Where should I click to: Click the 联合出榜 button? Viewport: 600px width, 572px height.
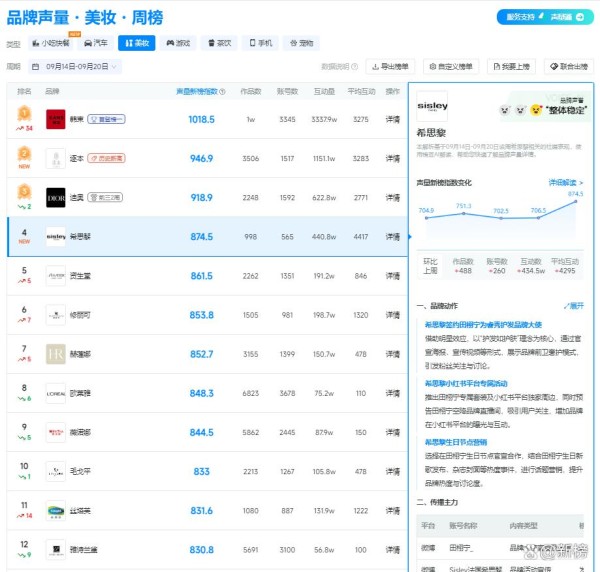pos(569,67)
